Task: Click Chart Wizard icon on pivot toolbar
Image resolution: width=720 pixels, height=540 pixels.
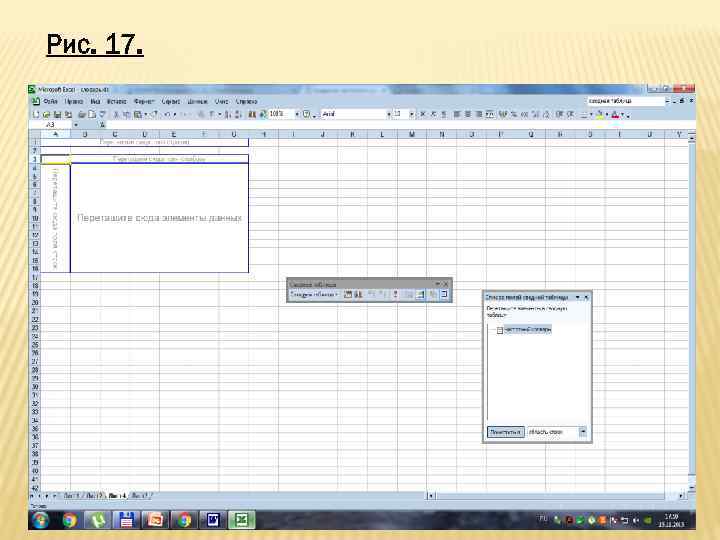Action: [x=359, y=294]
